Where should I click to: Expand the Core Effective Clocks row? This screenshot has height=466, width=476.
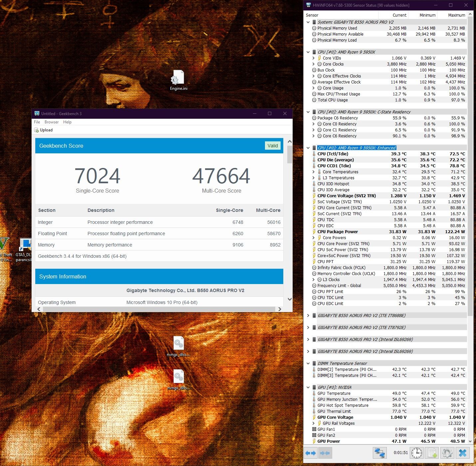click(314, 76)
